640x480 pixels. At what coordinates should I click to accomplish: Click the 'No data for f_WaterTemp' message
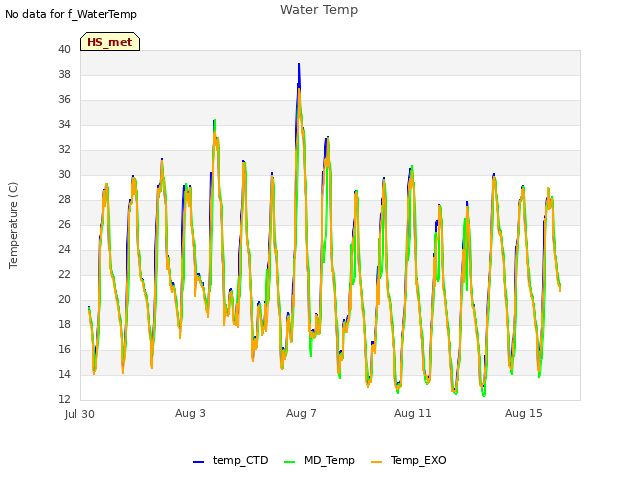[x=71, y=14]
